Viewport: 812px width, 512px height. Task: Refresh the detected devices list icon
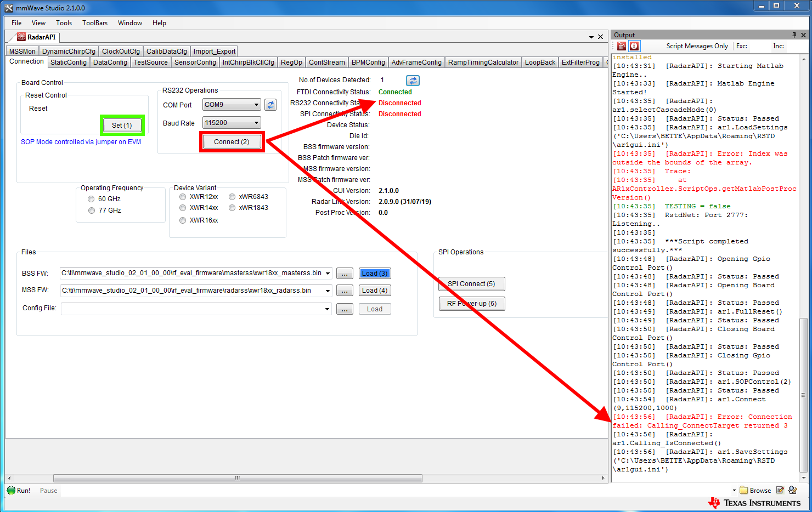click(413, 80)
